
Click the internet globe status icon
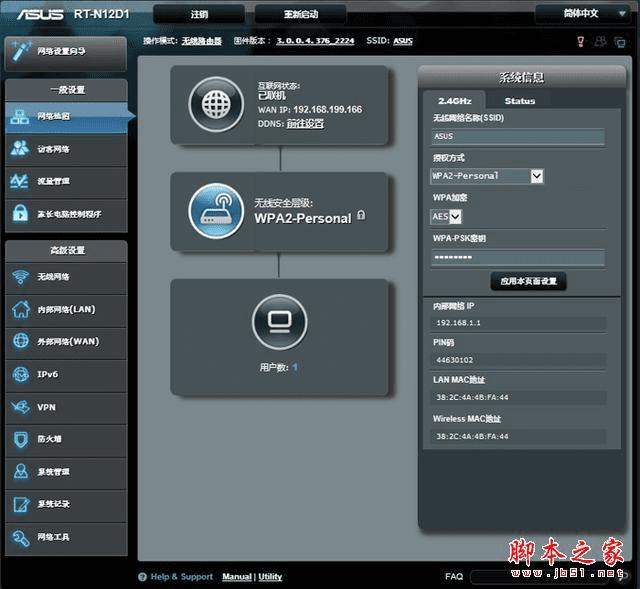[x=216, y=104]
